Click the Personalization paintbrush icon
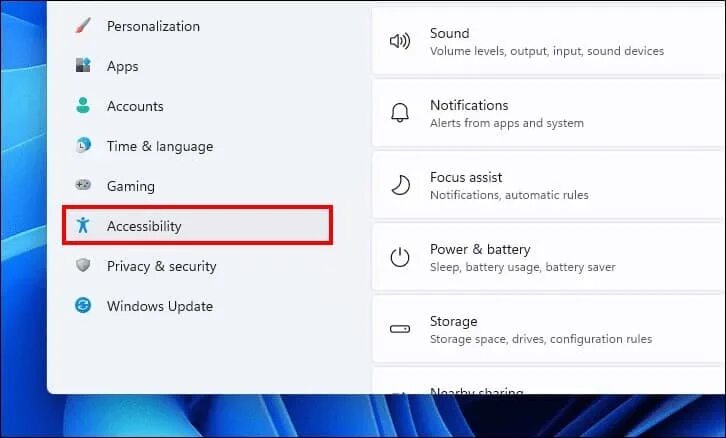726x438 pixels. click(x=83, y=26)
